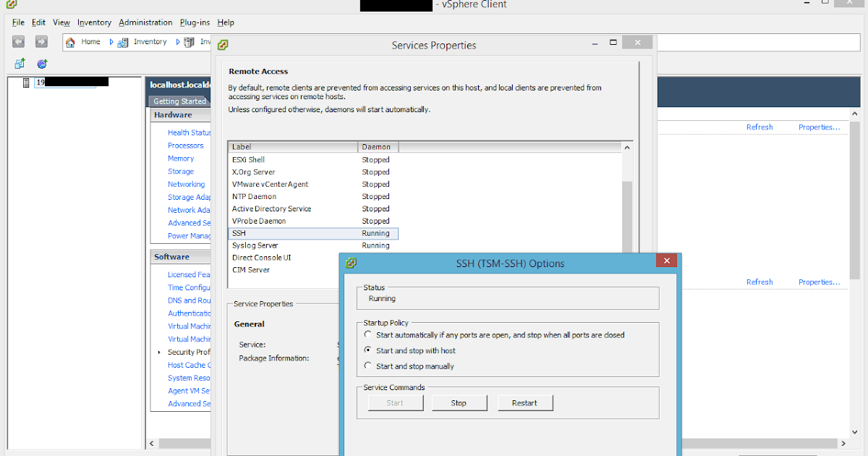Click the Inventory icon next to the Inventory breadcrumb

124,42
